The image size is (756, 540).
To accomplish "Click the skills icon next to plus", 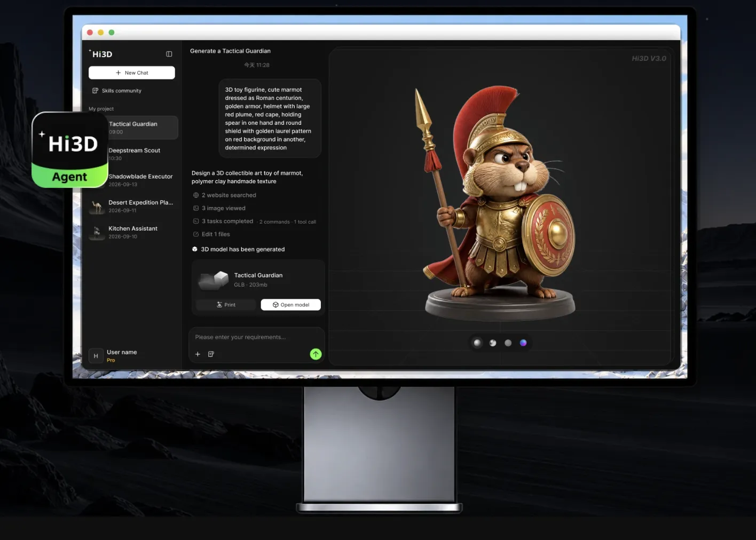I will [x=211, y=354].
